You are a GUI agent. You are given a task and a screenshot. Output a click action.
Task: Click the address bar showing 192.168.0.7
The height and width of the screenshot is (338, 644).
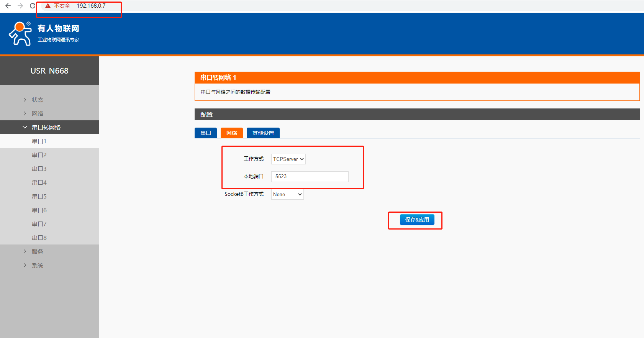[91, 6]
